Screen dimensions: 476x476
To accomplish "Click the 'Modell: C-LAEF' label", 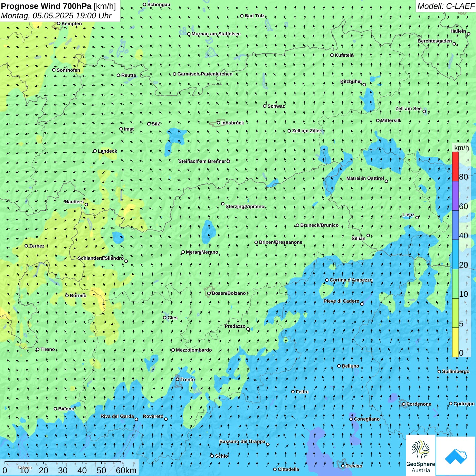I will coord(445,6).
